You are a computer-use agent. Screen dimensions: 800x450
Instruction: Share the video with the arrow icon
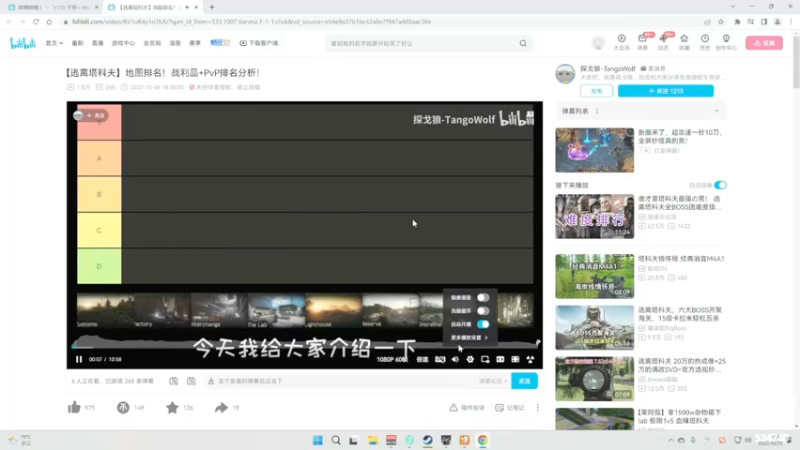click(221, 407)
